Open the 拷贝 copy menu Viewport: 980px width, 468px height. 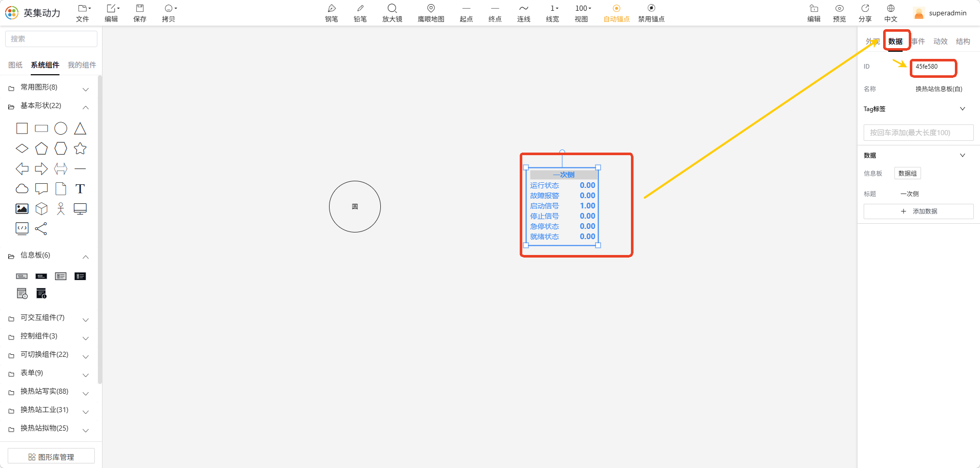169,13
